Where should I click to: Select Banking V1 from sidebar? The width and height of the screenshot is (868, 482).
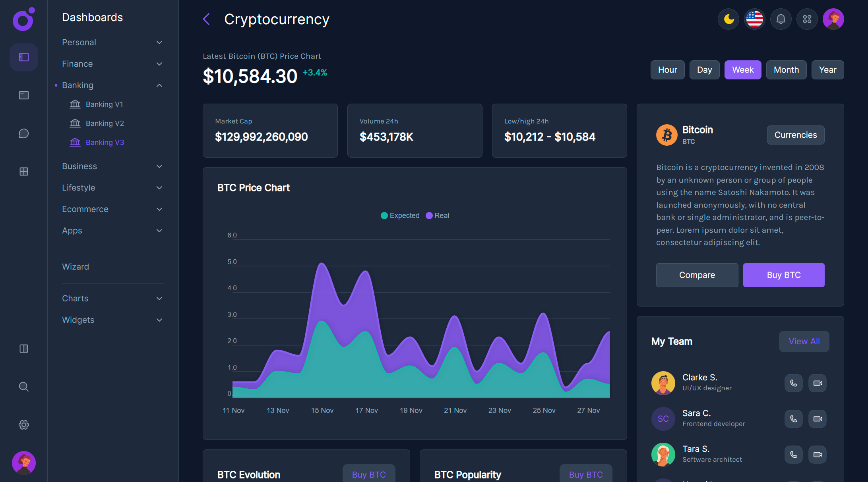(x=105, y=104)
